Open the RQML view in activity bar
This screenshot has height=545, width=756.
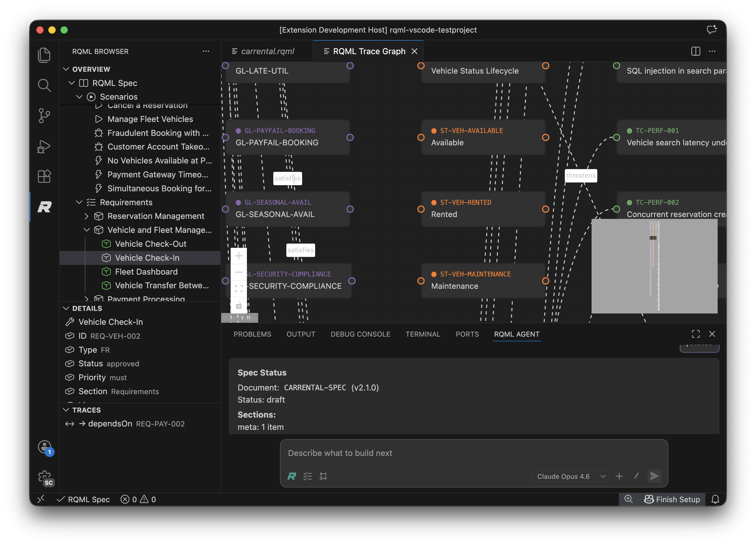[44, 207]
